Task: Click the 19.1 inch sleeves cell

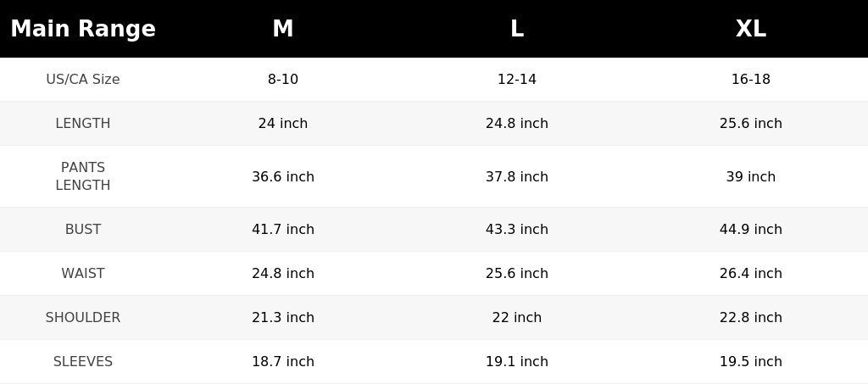Action: [517, 361]
